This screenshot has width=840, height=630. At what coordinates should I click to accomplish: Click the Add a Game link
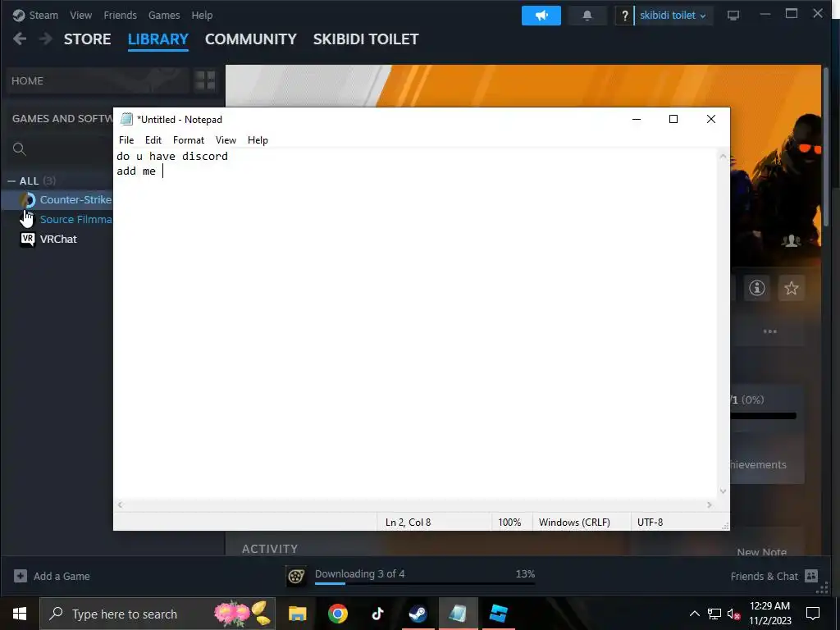62,576
